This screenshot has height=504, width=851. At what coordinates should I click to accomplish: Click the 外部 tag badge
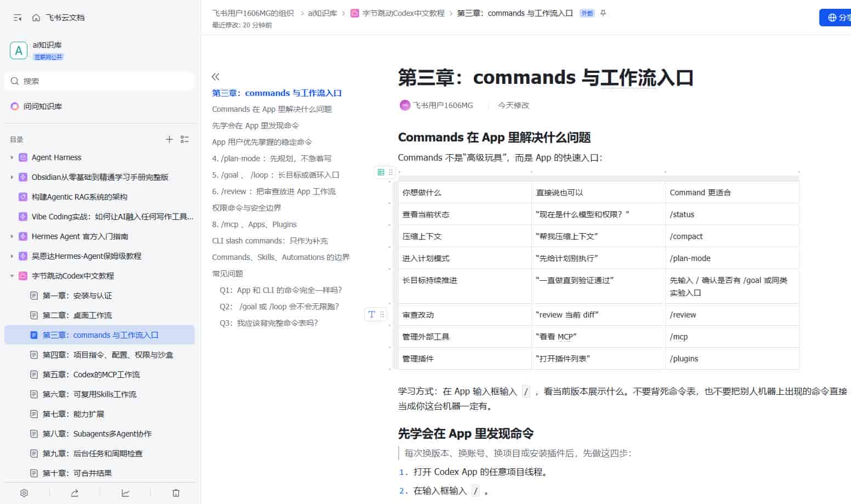pos(587,13)
